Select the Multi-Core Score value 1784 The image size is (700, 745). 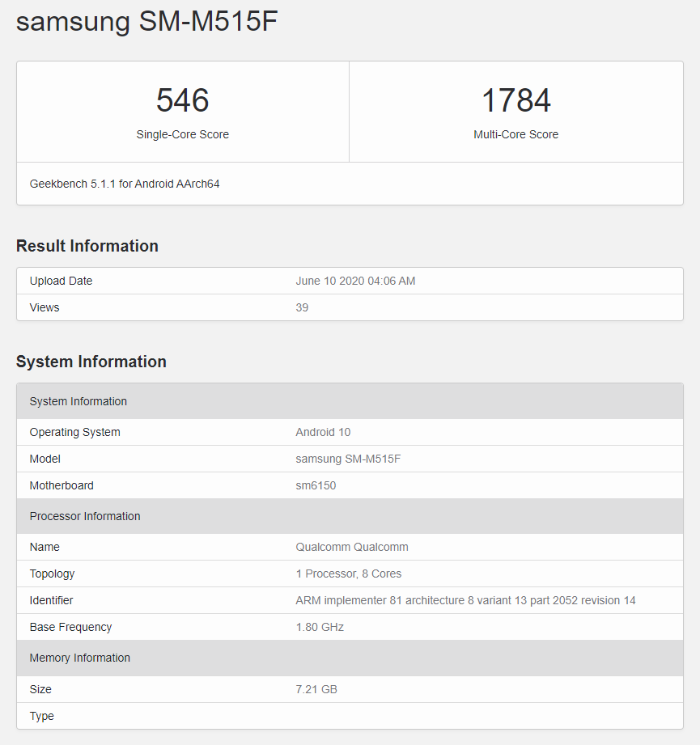(515, 100)
